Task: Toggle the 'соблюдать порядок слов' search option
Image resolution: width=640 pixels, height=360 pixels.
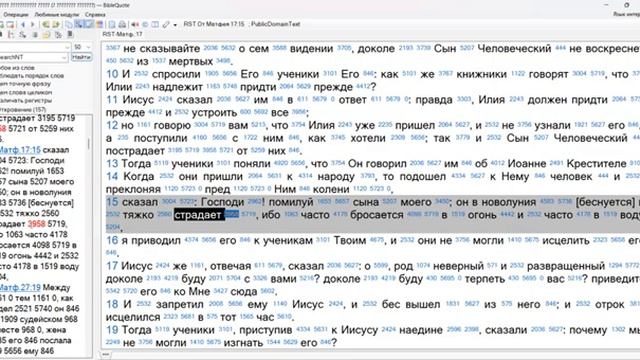Action: coord(32,76)
